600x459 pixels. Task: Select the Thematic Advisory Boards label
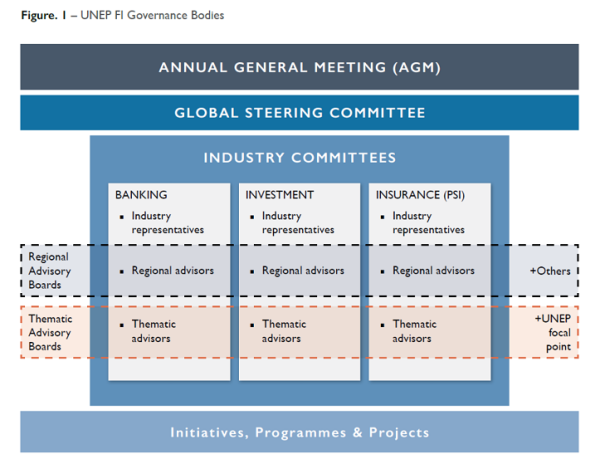pos(50,332)
